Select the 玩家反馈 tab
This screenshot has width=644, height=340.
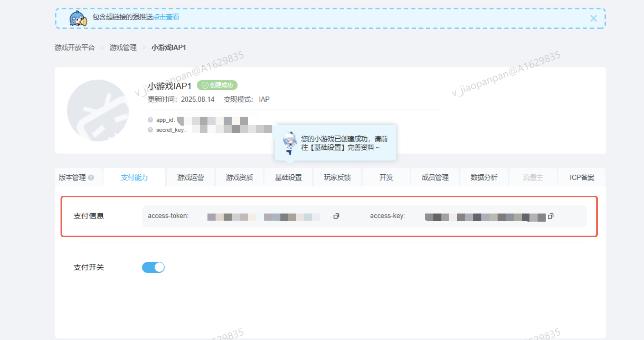click(337, 178)
